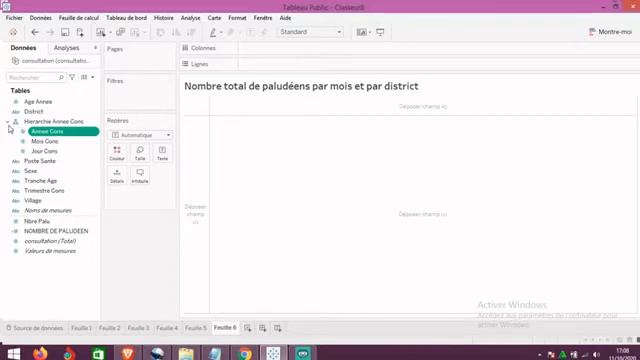The image size is (640, 360).
Task: Open the Feuille 5 sheet tab
Action: [196, 328]
